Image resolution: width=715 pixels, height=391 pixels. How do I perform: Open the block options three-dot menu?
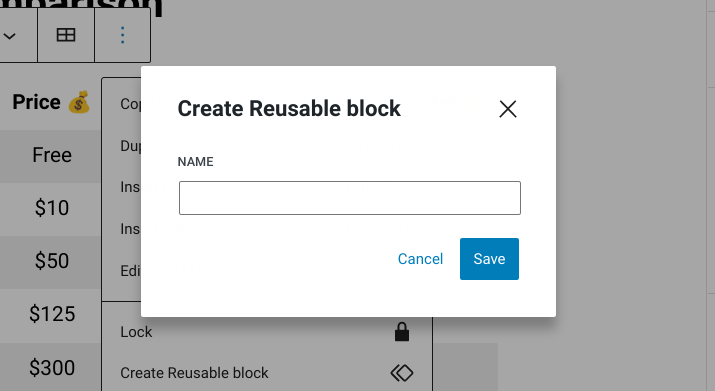(122, 35)
